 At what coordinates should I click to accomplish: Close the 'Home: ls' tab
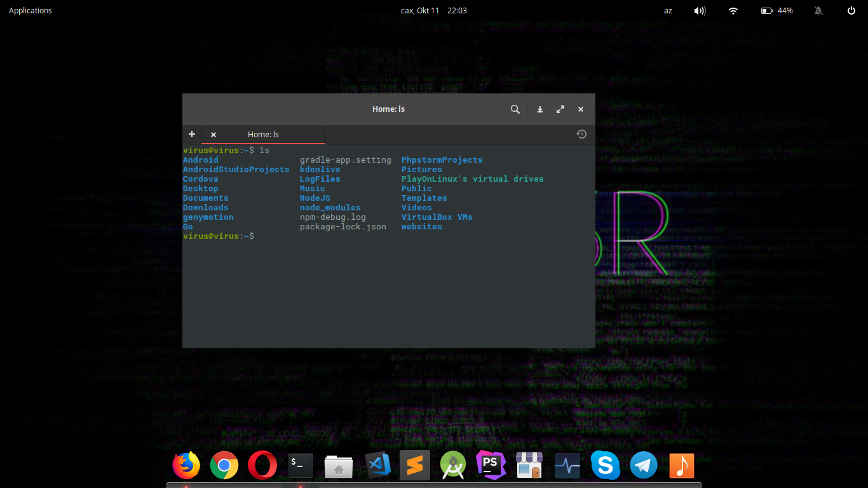coord(214,135)
